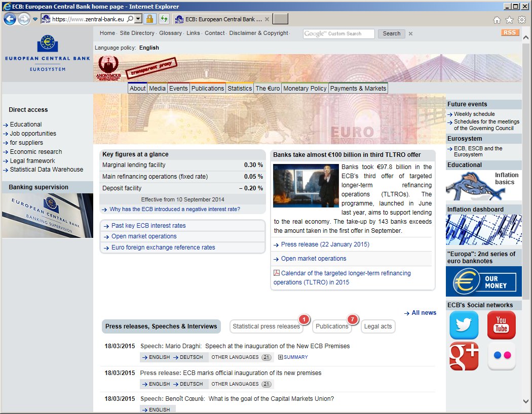
Task: Click the green refresh page icon
Action: pos(164,19)
